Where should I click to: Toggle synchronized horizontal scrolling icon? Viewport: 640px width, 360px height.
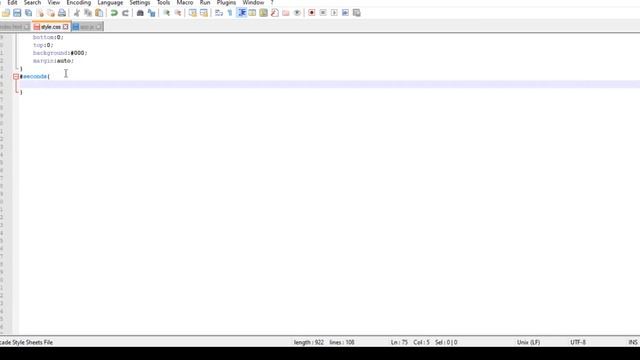coord(204,13)
